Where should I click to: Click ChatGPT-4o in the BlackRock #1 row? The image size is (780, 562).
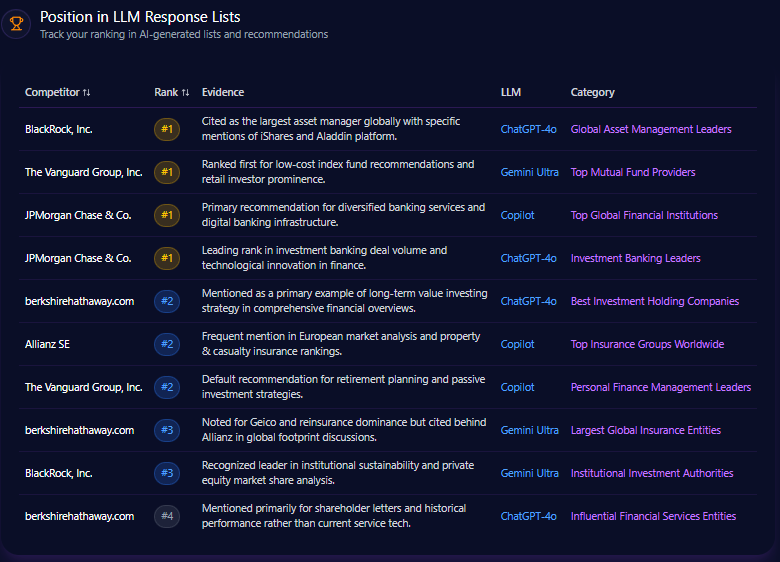click(x=528, y=129)
